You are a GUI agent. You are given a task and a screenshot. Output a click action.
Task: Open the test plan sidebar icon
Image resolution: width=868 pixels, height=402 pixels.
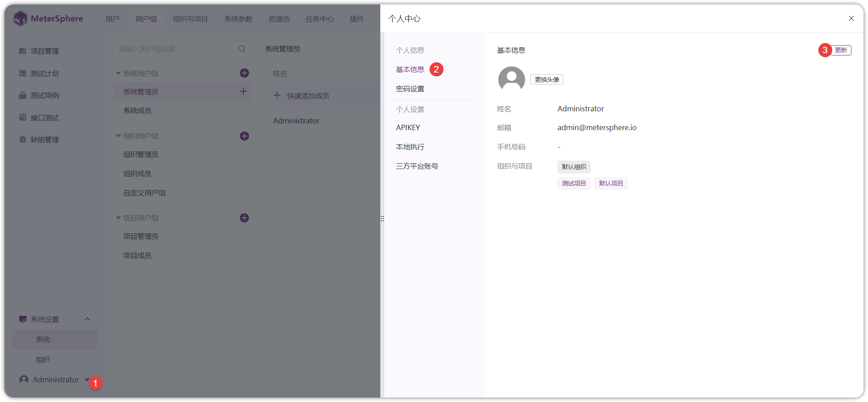23,73
